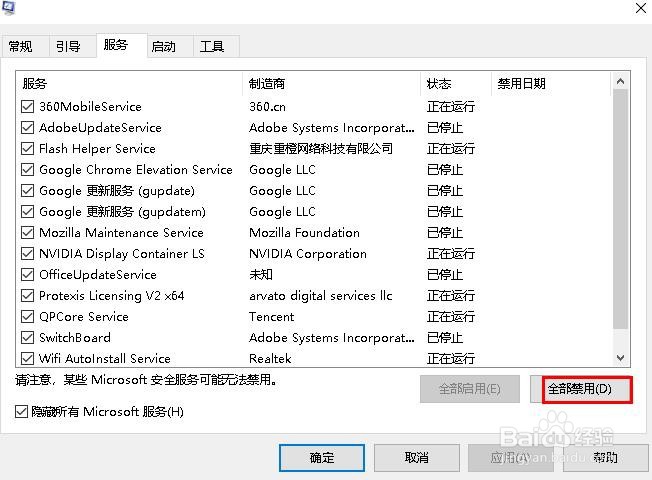Sort by the 禁用日期 column header

[x=551, y=84]
